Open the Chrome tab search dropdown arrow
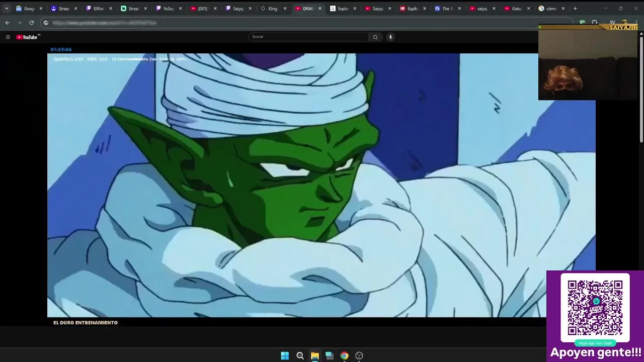644x362 pixels. 7,9
